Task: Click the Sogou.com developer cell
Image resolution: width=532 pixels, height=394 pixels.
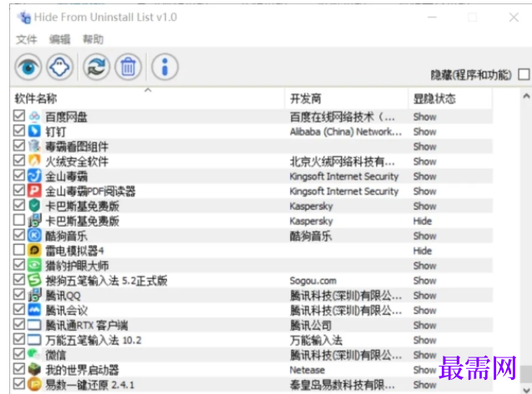Action: (313, 281)
